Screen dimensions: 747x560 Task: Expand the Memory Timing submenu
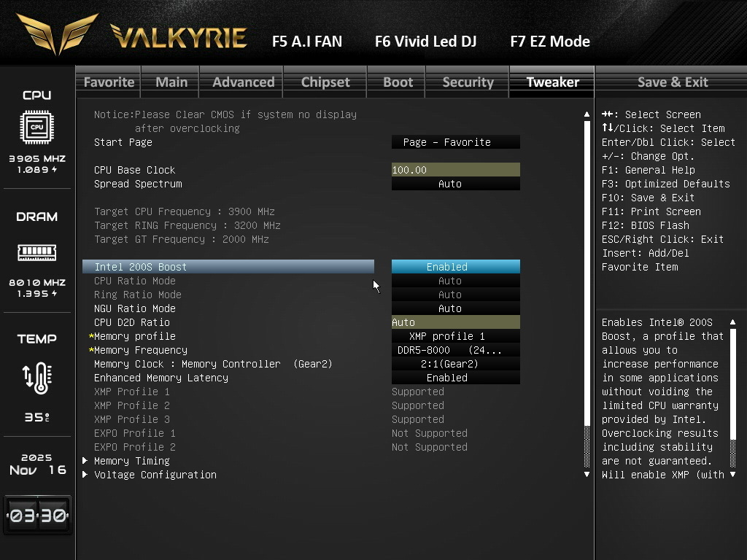pyautogui.click(x=131, y=461)
